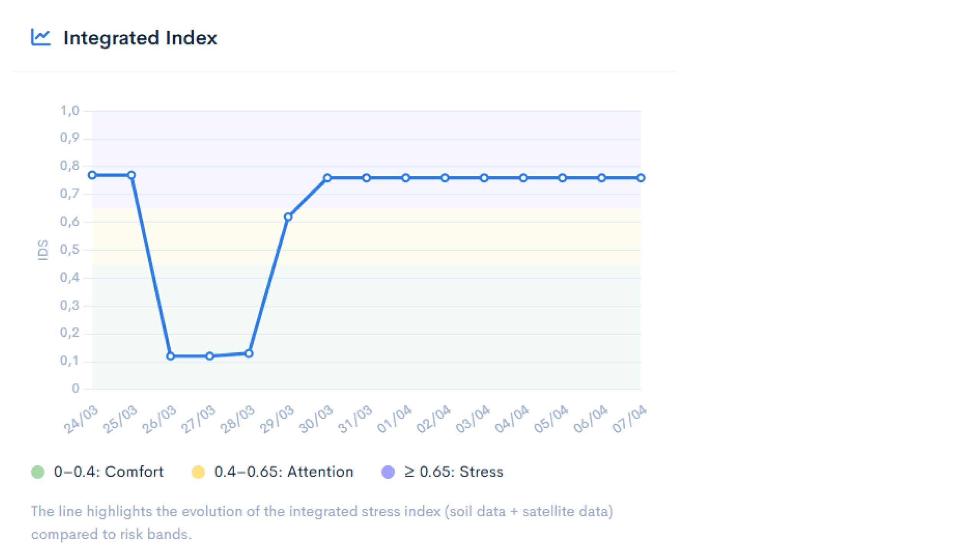Screen dimensions: 980x551
Task: Click the 0.4–0.65: Attention legend label
Action: click(284, 472)
